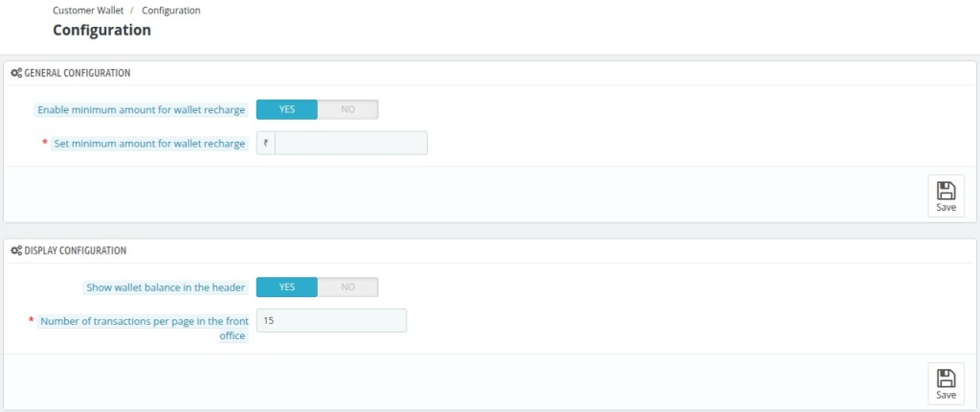The image size is (980, 412).
Task: Click the Display Configuration gears icon
Action: click(x=16, y=250)
